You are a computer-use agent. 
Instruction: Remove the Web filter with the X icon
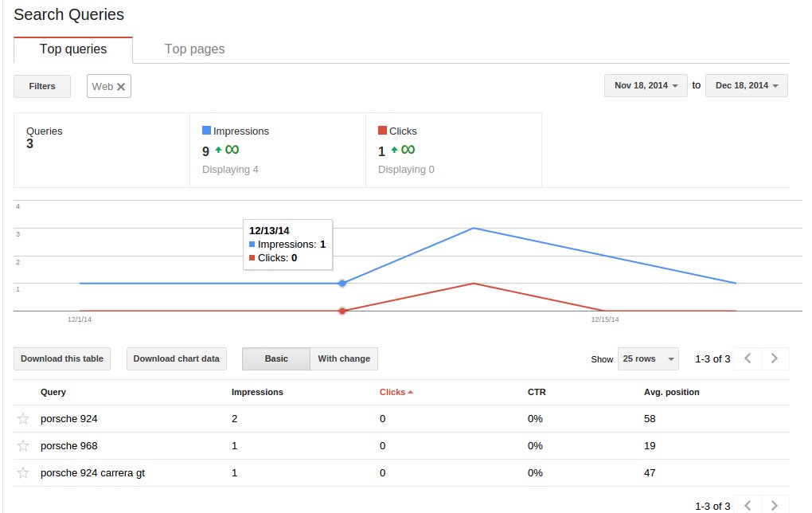click(121, 87)
